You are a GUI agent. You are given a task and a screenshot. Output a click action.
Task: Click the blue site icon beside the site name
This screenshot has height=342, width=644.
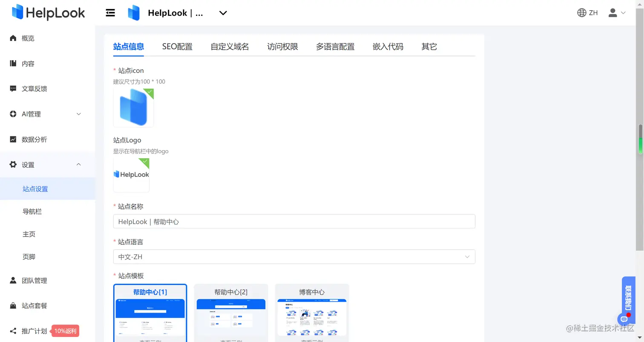click(134, 13)
